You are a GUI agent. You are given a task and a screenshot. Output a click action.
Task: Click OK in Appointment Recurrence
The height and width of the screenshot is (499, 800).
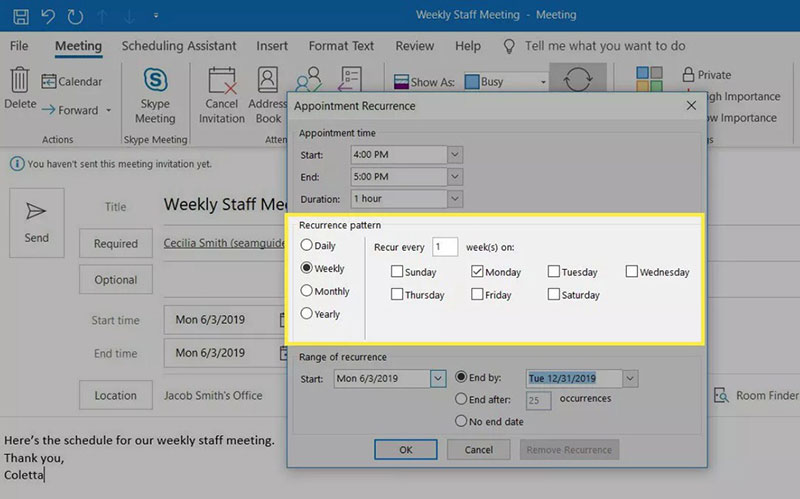406,450
